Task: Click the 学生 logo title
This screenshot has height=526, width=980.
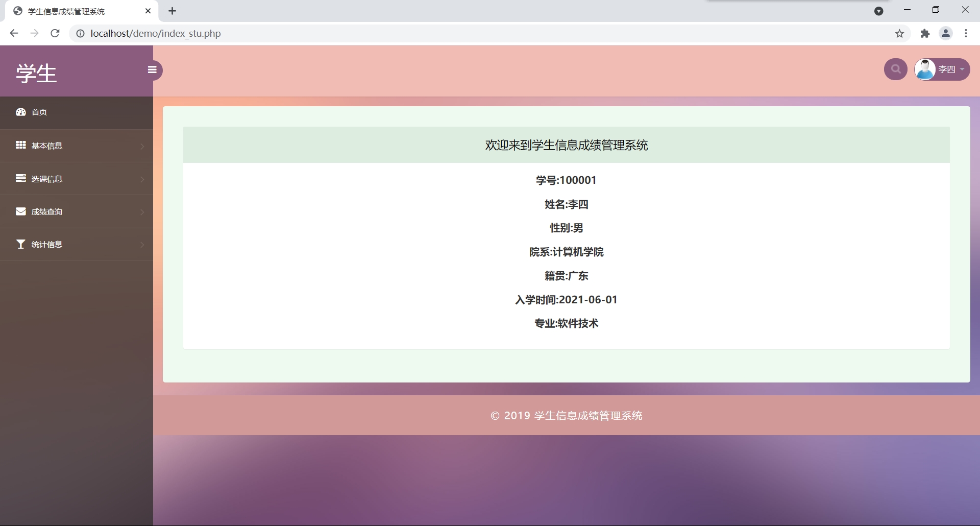Action: (36, 73)
